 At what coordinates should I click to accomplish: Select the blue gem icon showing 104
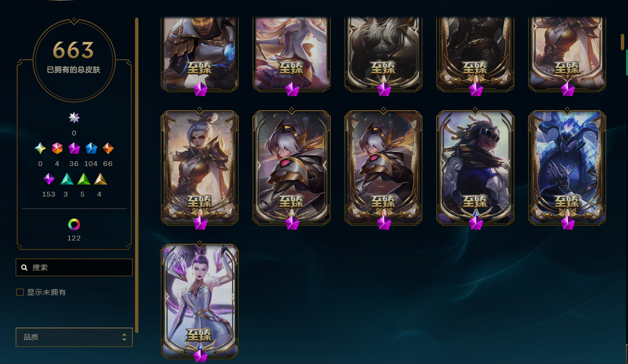click(91, 148)
